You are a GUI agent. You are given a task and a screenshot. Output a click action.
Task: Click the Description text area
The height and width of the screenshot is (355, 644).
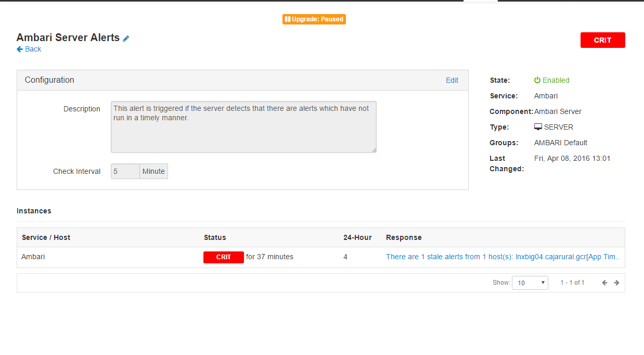coord(243,127)
